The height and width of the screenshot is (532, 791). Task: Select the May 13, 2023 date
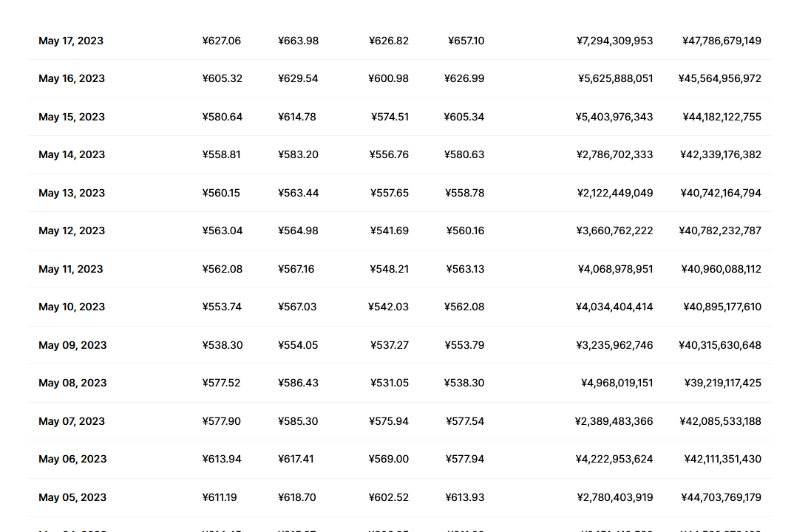72,193
